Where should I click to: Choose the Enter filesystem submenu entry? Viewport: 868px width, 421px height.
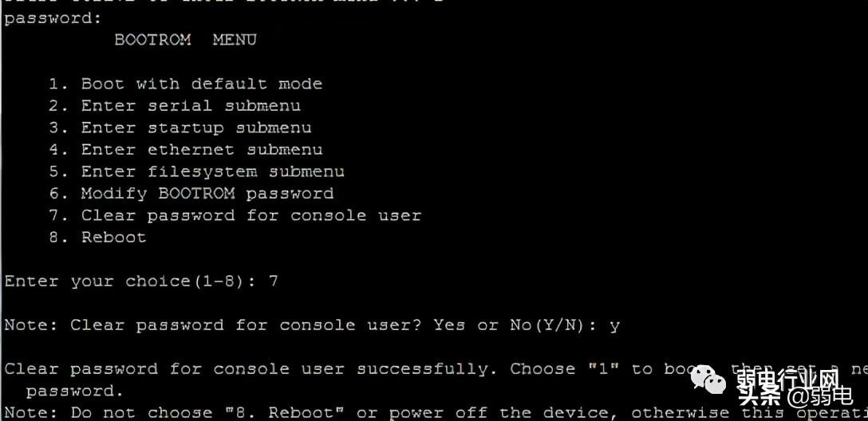tap(196, 172)
